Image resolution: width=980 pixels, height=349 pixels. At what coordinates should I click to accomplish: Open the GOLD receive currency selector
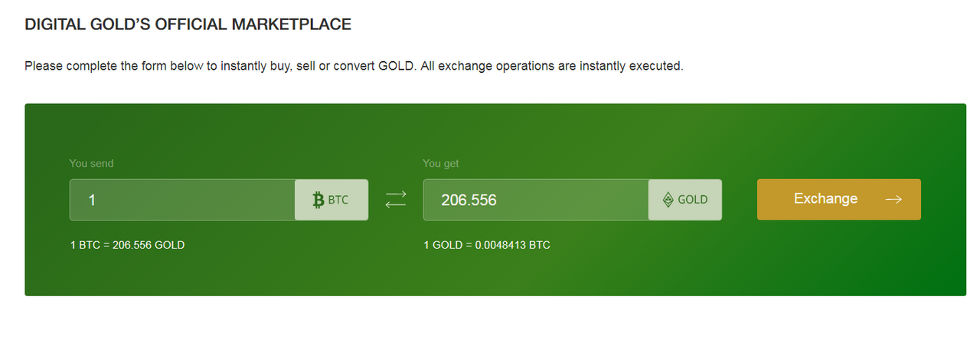coord(685,200)
